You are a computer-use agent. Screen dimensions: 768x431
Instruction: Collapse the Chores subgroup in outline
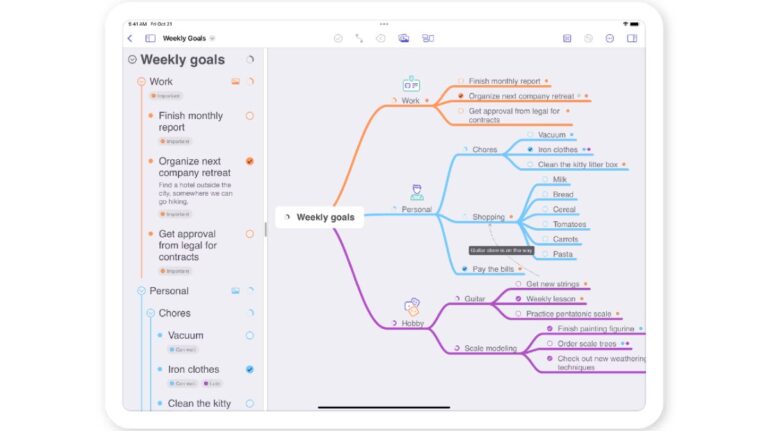coord(150,313)
